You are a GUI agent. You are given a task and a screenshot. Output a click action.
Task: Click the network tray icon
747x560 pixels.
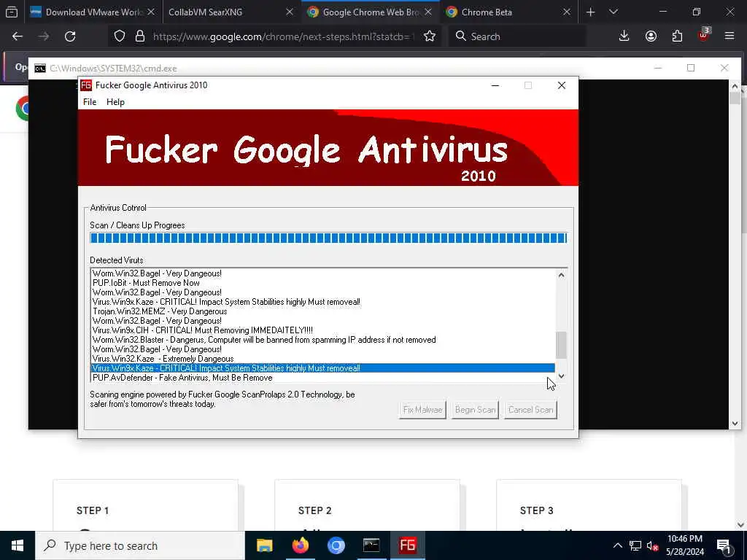click(x=635, y=545)
